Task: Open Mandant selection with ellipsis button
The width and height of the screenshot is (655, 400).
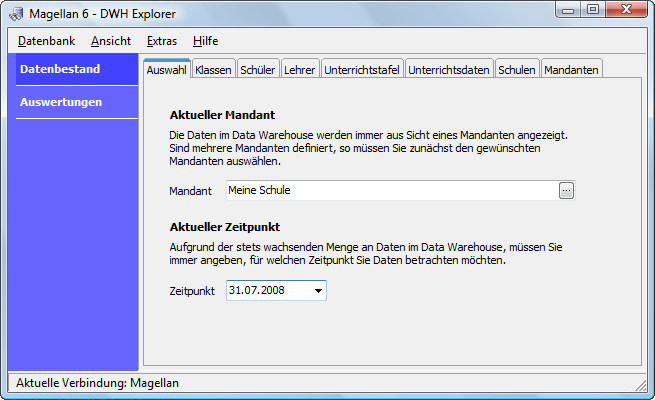Action: coord(566,190)
